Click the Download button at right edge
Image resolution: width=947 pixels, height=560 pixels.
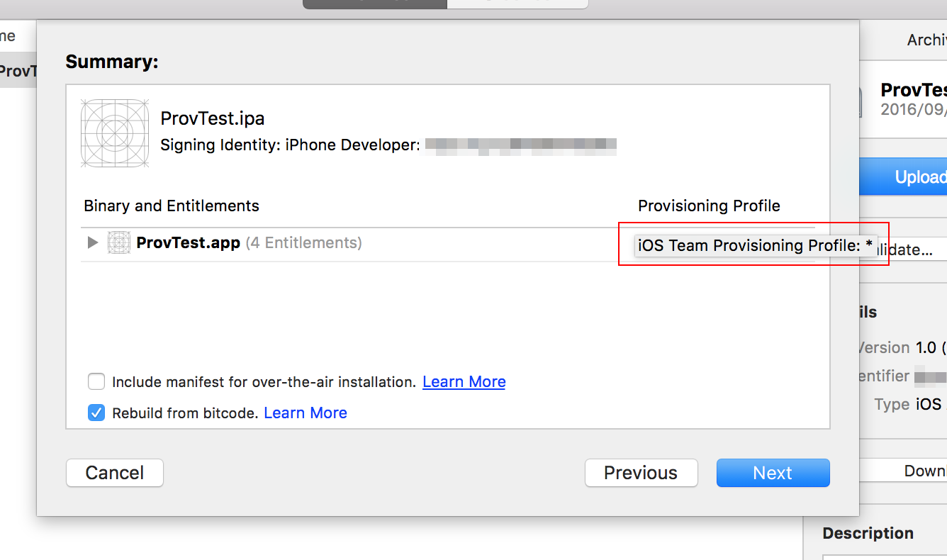pyautogui.click(x=903, y=471)
